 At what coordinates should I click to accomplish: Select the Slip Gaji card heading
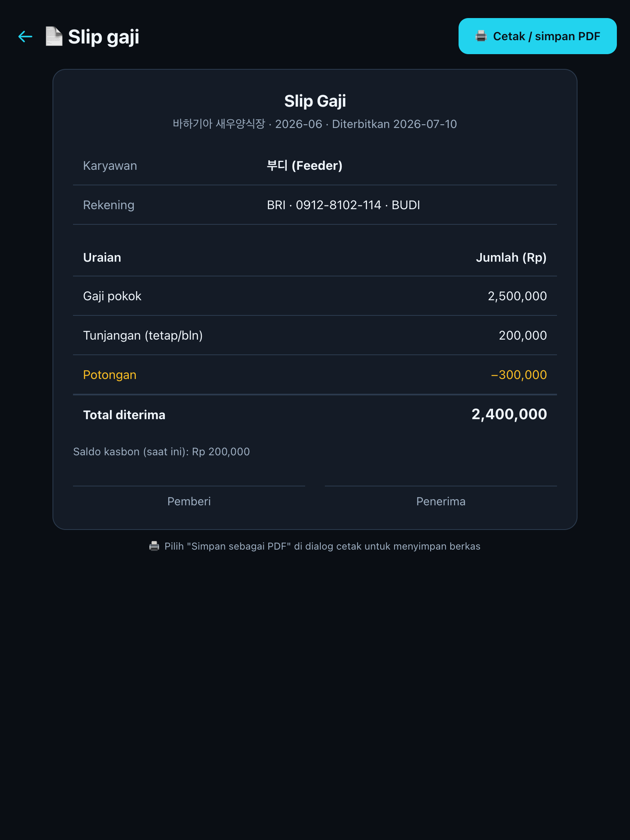pyautogui.click(x=315, y=101)
